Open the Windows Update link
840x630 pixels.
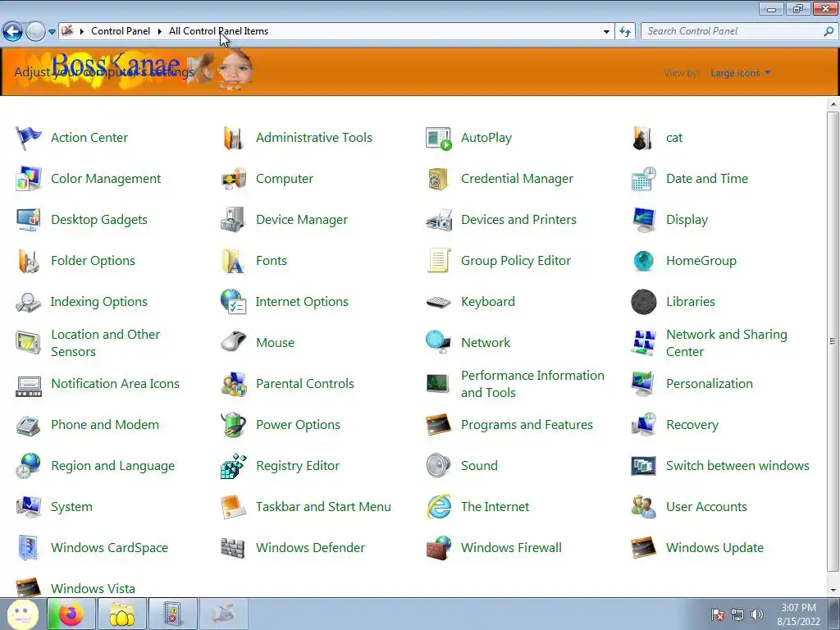[714, 547]
